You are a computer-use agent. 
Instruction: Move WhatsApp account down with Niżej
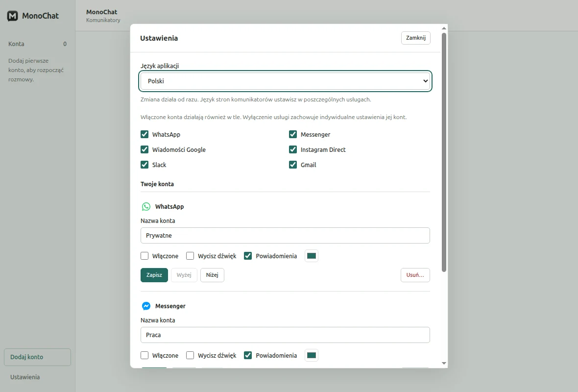(212, 275)
